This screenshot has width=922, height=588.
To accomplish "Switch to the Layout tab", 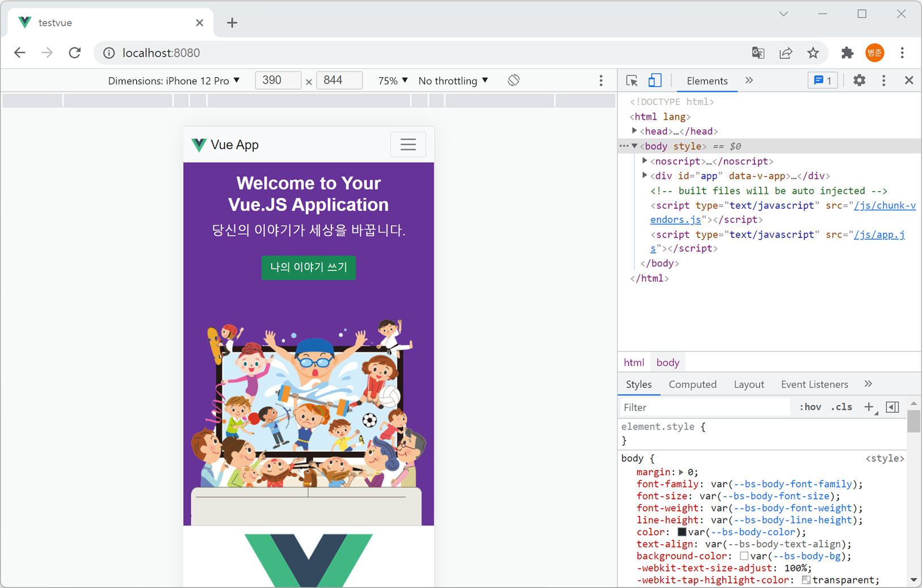I will (x=749, y=384).
